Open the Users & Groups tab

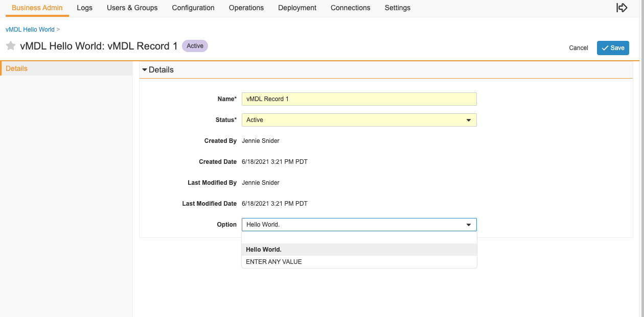132,8
